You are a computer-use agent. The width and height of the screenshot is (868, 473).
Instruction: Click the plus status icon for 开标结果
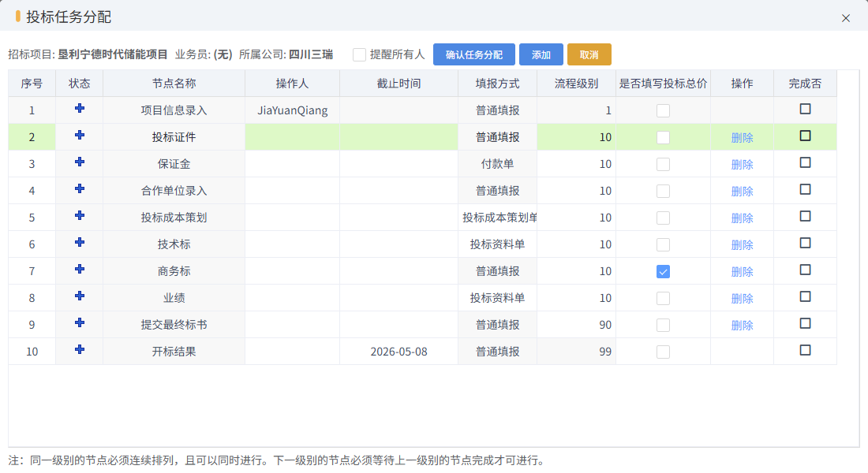pyautogui.click(x=80, y=350)
